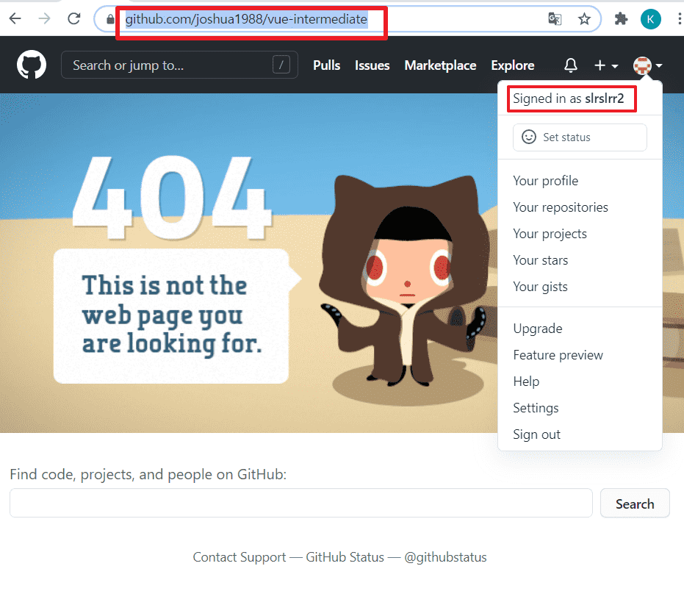Click Sign out in the user menu

point(536,435)
